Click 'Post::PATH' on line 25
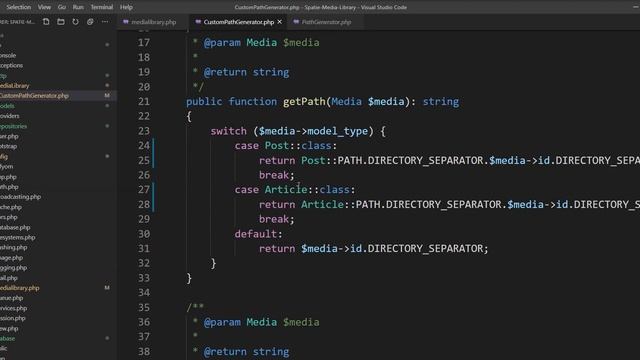 (332, 160)
